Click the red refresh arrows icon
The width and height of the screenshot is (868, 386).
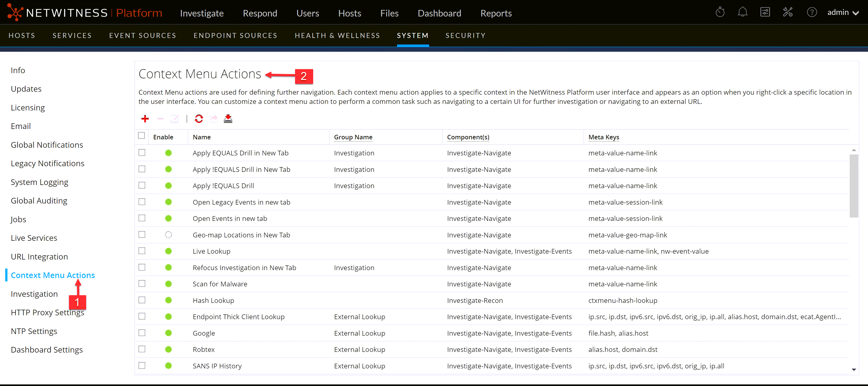pyautogui.click(x=199, y=118)
